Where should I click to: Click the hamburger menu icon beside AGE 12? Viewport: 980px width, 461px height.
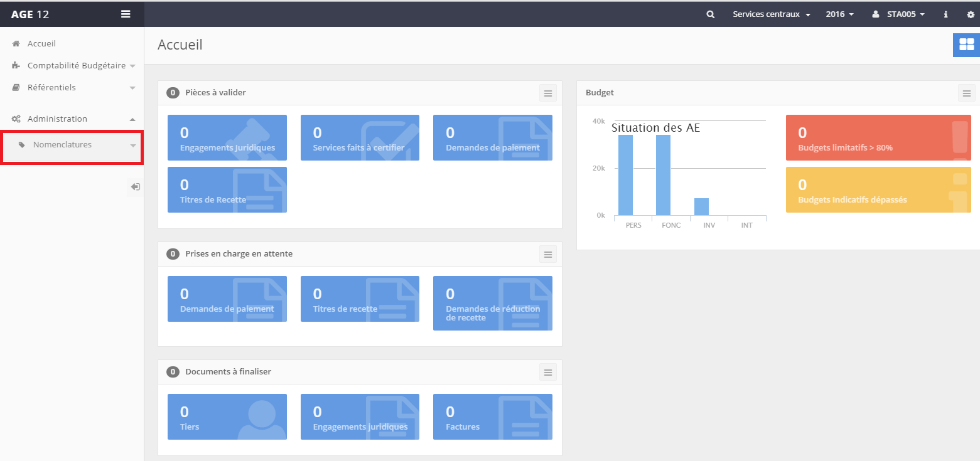[x=126, y=14]
